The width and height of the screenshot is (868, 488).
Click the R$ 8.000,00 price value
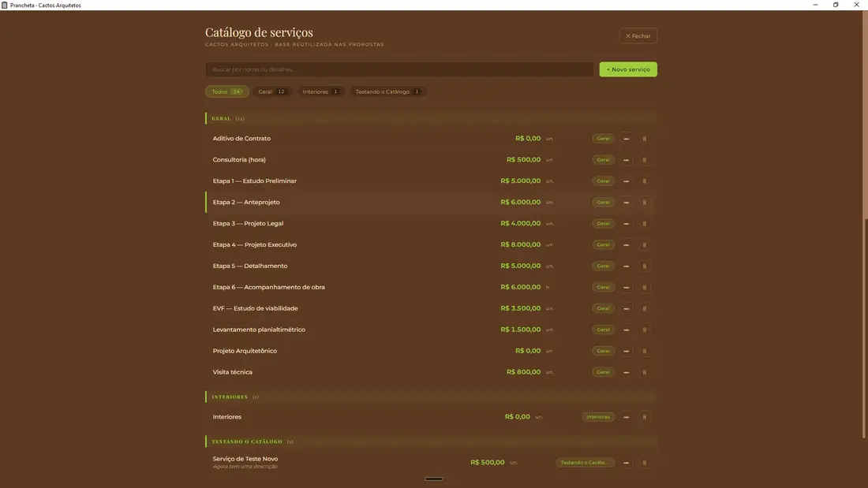[520, 244]
